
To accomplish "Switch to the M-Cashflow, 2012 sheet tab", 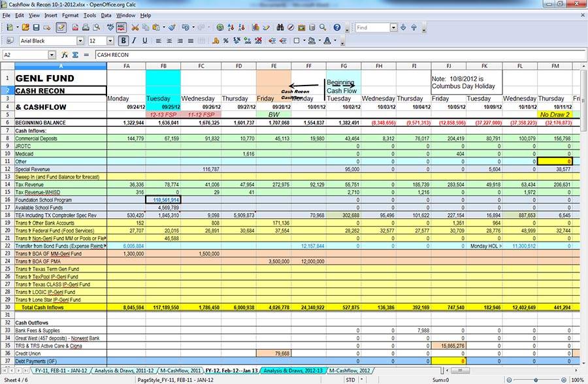I will (350, 370).
